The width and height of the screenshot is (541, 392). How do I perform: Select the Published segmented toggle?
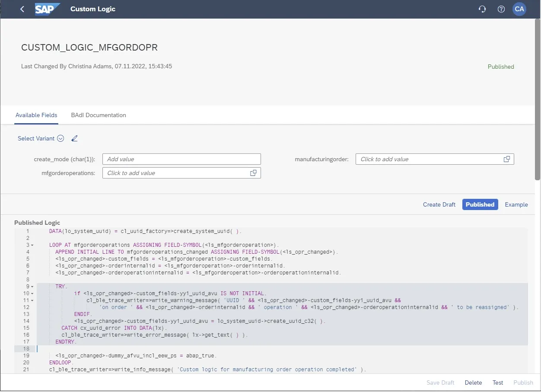click(x=480, y=204)
